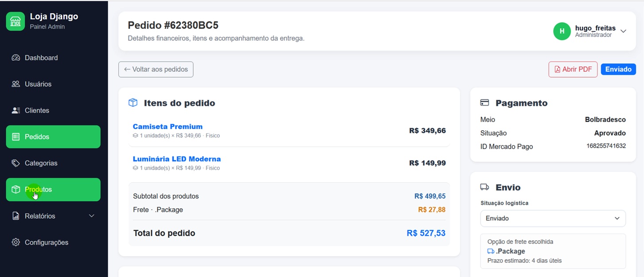Click the truck icon in Envio header
Viewport: 644px width, 277px height.
485,187
